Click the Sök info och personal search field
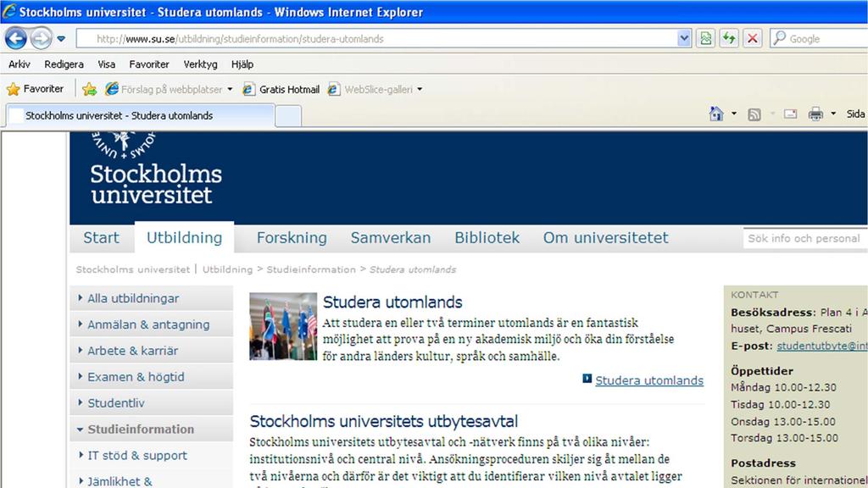Image resolution: width=868 pixels, height=488 pixels. pos(805,238)
